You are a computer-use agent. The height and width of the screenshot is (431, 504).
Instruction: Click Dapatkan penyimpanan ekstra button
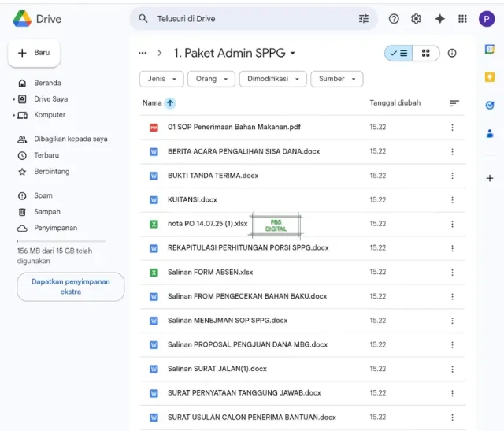coord(70,287)
